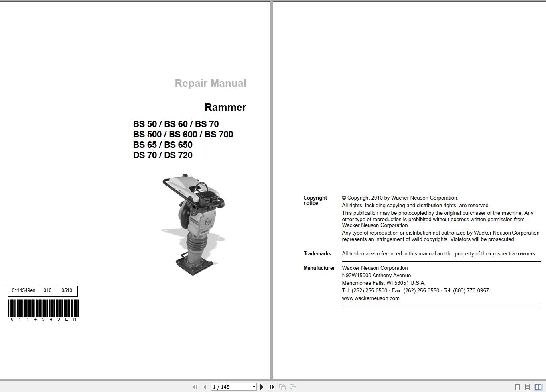Return to the previous view

pos(282,387)
